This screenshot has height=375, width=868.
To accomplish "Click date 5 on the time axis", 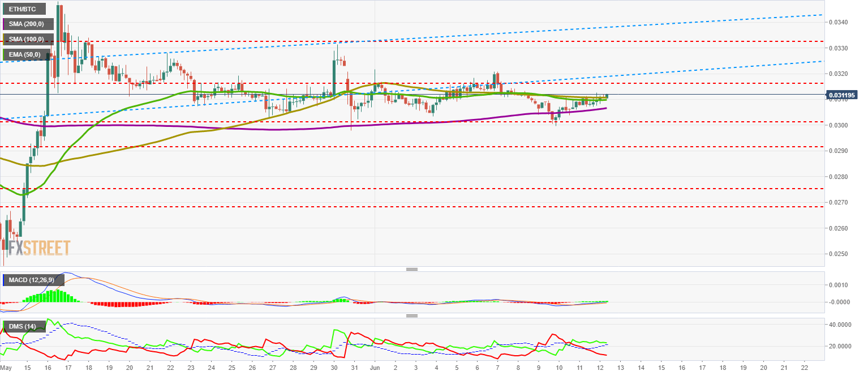I will (x=456, y=368).
